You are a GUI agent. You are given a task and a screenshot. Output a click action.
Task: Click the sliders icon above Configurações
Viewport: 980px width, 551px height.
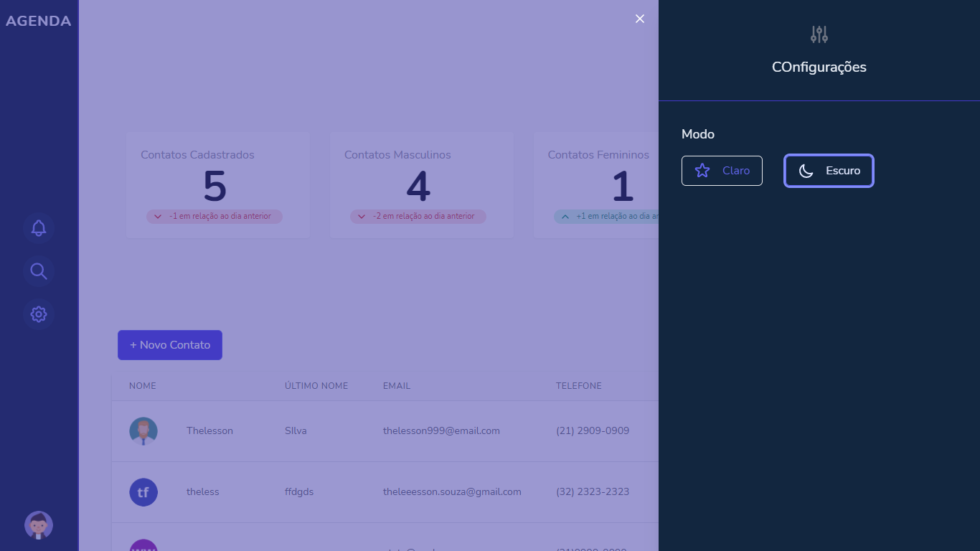[819, 34]
